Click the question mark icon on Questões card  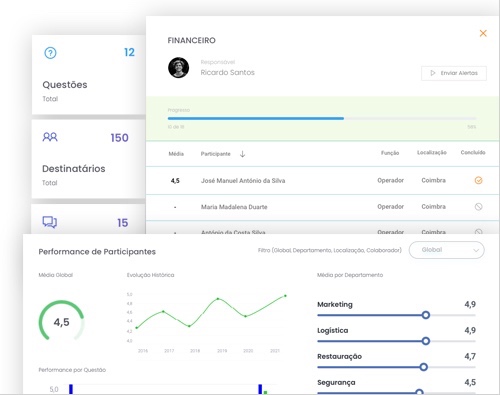(x=50, y=53)
